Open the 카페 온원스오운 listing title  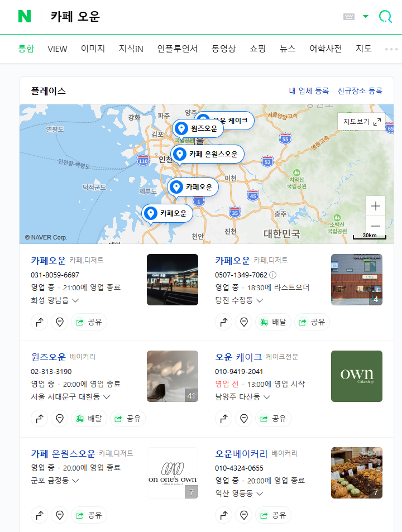pos(63,454)
